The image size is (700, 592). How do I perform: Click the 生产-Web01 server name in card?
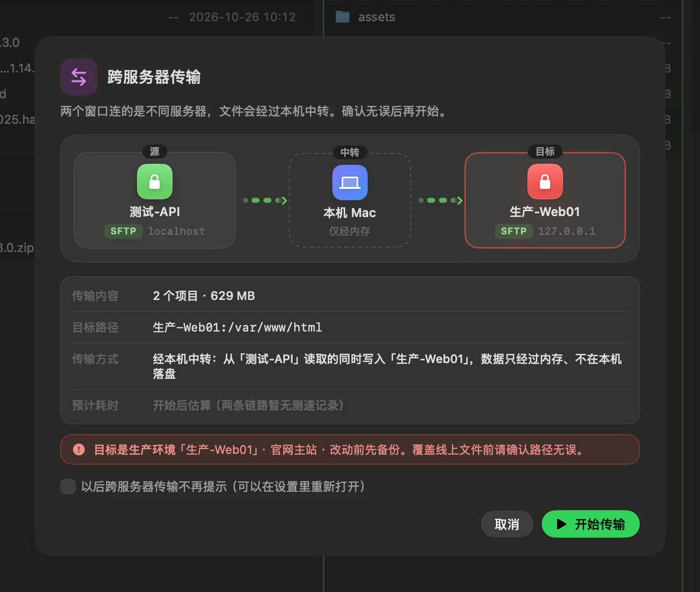click(x=545, y=212)
